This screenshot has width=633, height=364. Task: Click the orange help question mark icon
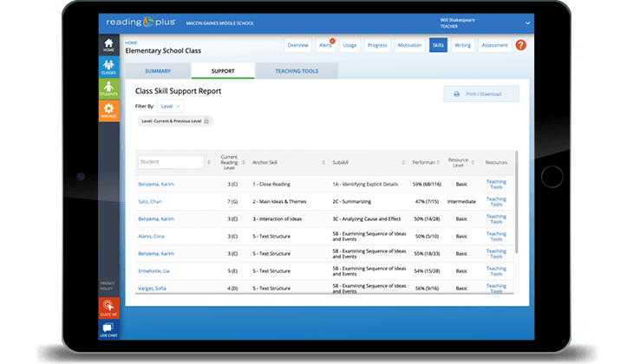[x=520, y=45]
